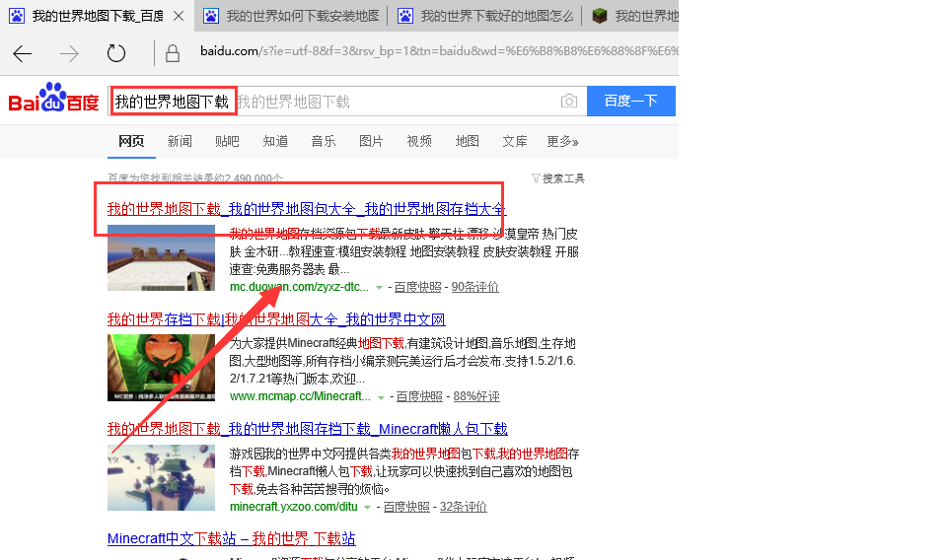The image size is (947, 560).
Task: Click the mc.duowan.com/zyxz-dtc URL
Action: click(x=299, y=287)
